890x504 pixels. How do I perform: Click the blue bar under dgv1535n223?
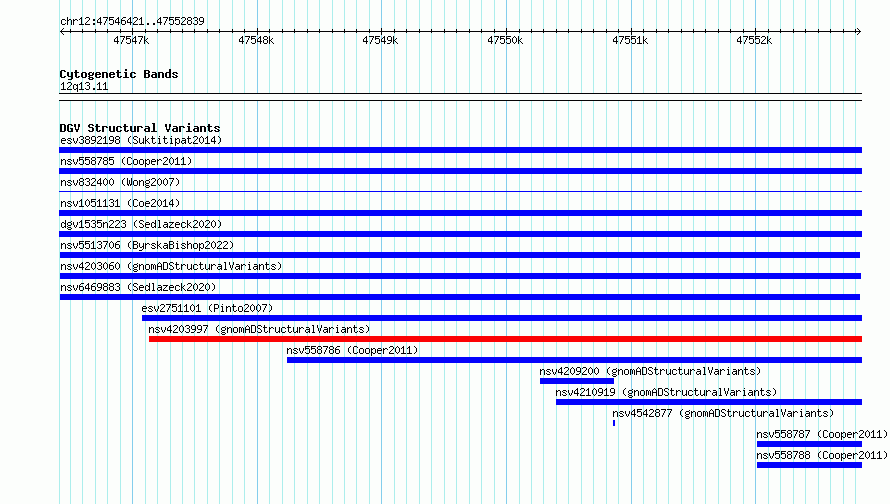point(460,234)
